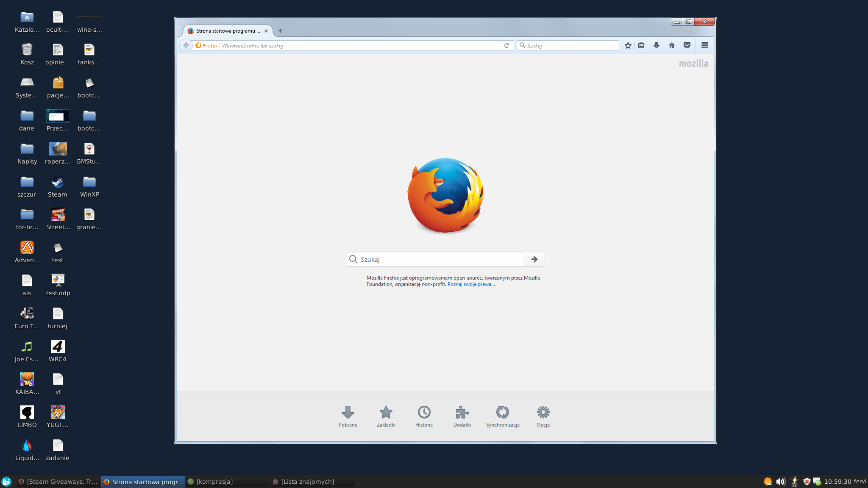Open the Firefox hamburger menu

705,45
